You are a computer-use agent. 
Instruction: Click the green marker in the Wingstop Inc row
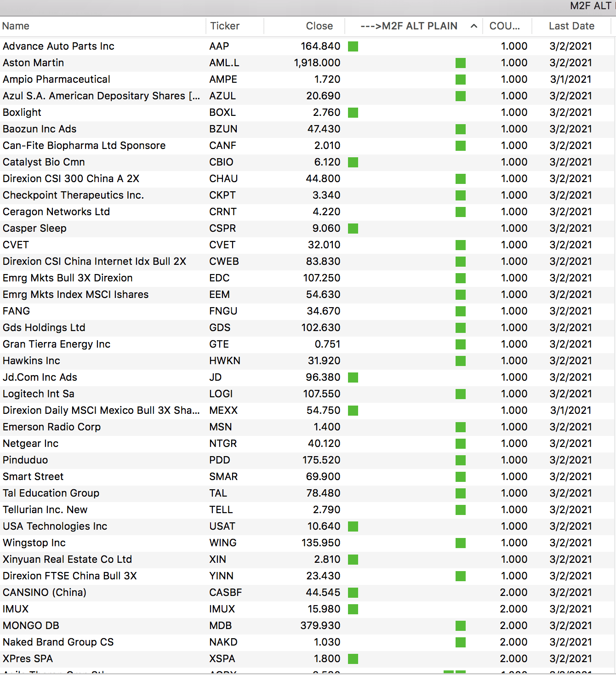[x=461, y=543]
